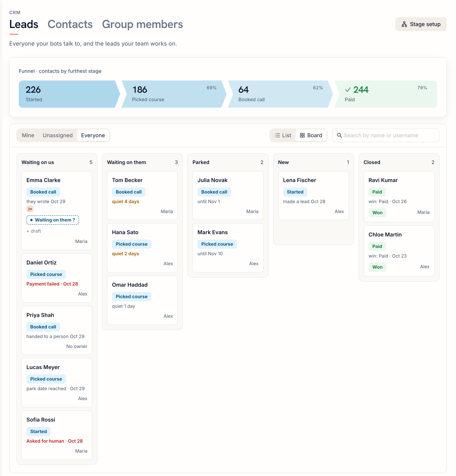Click the search magnifier icon
Viewport: 456px width, 476px height.
[x=339, y=135]
